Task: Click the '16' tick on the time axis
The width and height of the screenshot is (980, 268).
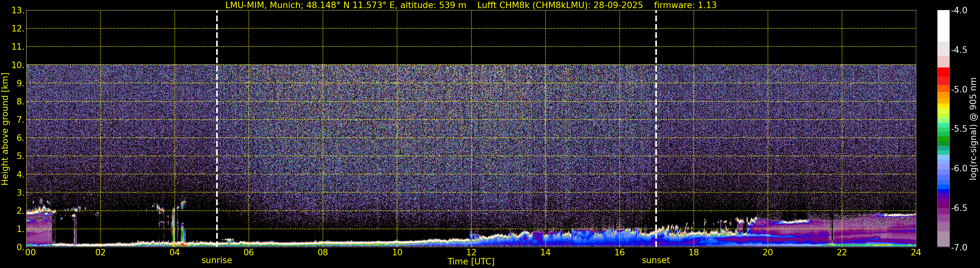Action: (619, 252)
